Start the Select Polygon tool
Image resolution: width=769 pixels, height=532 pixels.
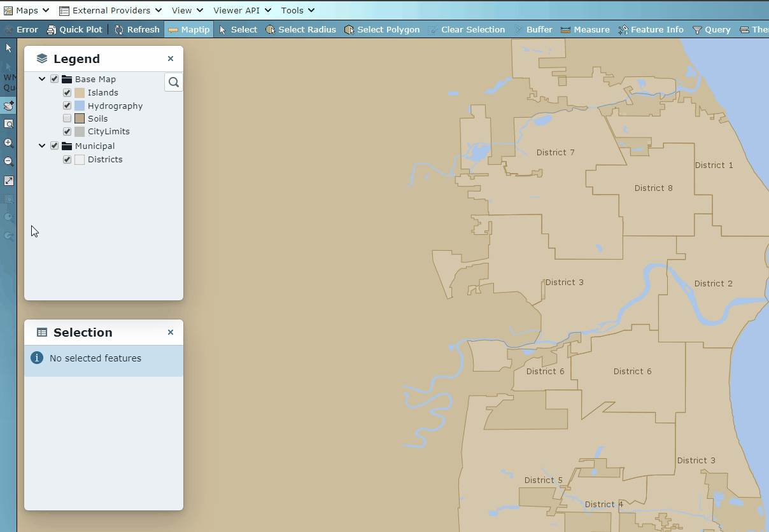coord(382,29)
